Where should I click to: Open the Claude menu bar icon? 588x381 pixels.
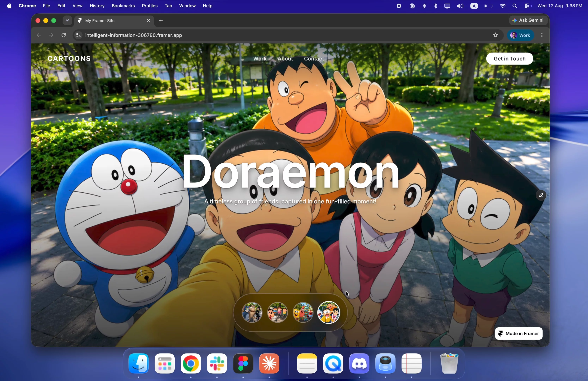[x=412, y=6]
